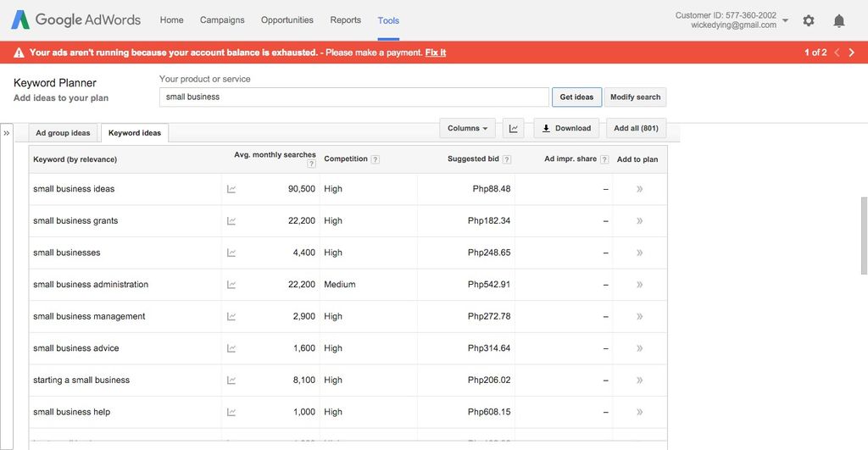The width and height of the screenshot is (868, 450).
Task: Open the Tools menu
Action: (x=388, y=20)
